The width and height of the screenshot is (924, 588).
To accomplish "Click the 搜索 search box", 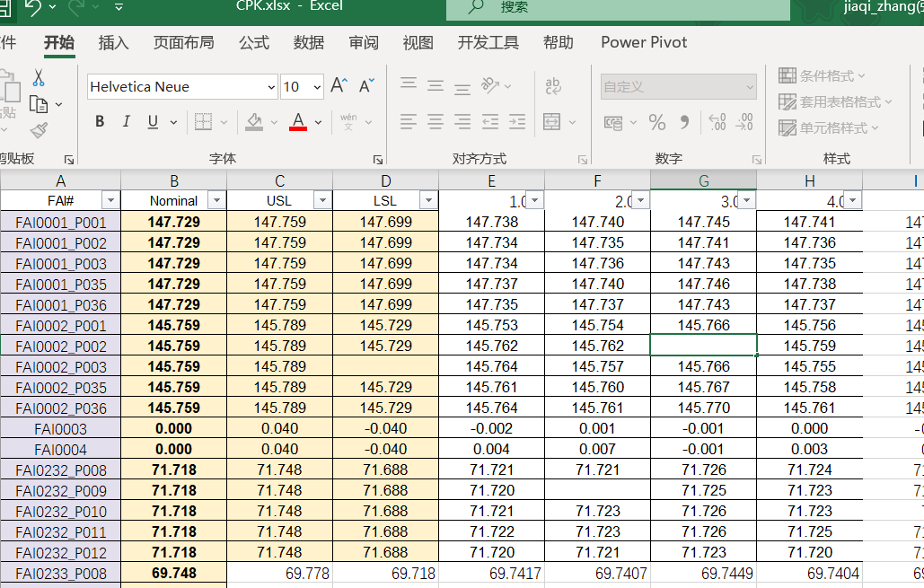I will pyautogui.click(x=618, y=8).
